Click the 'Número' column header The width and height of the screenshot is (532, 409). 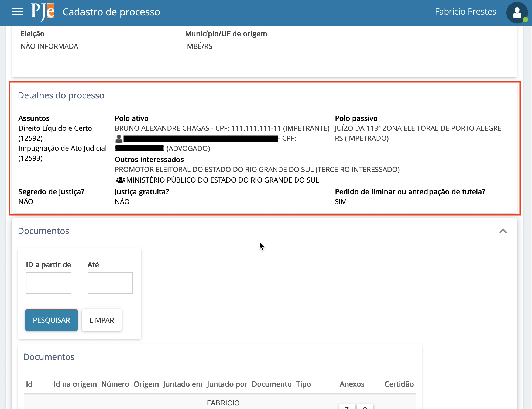tap(115, 384)
